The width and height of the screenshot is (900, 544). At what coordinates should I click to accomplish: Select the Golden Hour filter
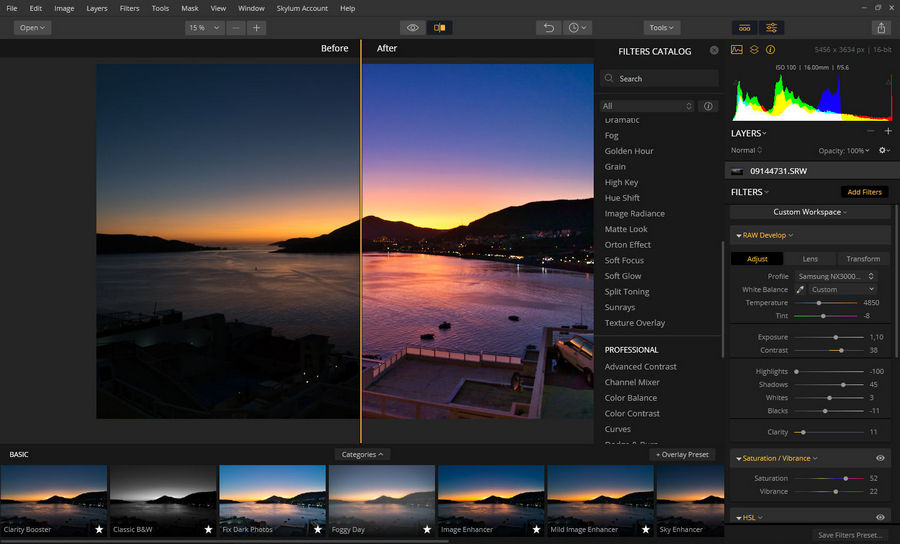point(629,151)
